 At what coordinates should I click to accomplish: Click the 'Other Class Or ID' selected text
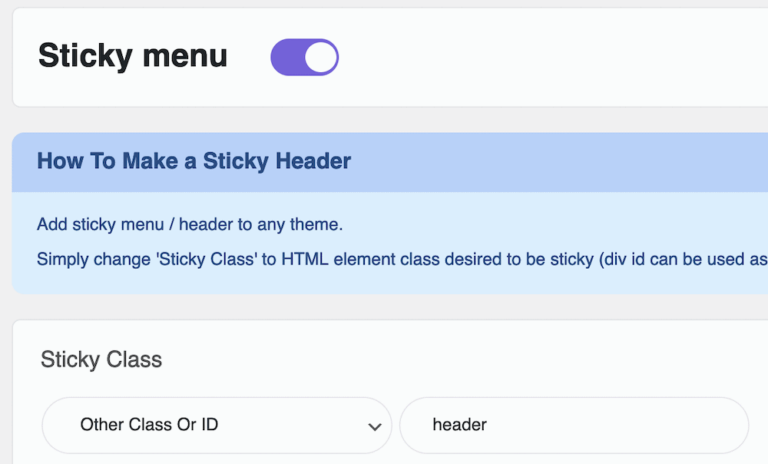149,425
